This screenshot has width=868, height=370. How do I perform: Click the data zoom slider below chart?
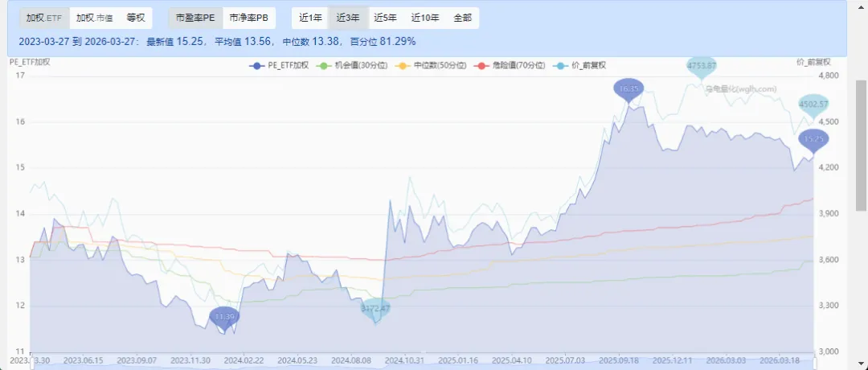[422, 364]
